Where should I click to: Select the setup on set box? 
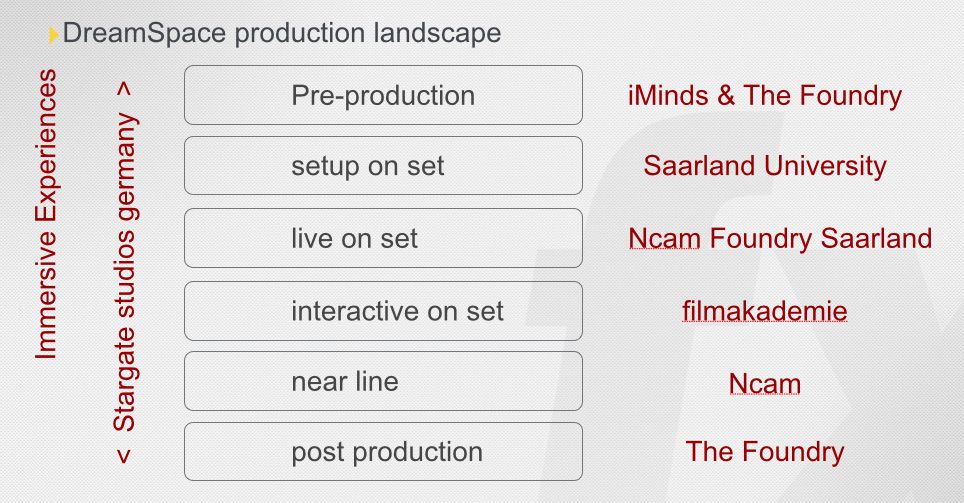click(383, 165)
